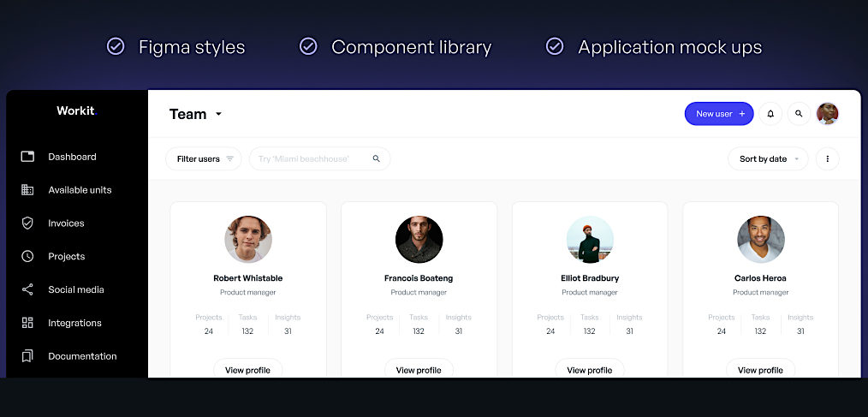
Task: Click the Social media share icon
Action: point(27,289)
